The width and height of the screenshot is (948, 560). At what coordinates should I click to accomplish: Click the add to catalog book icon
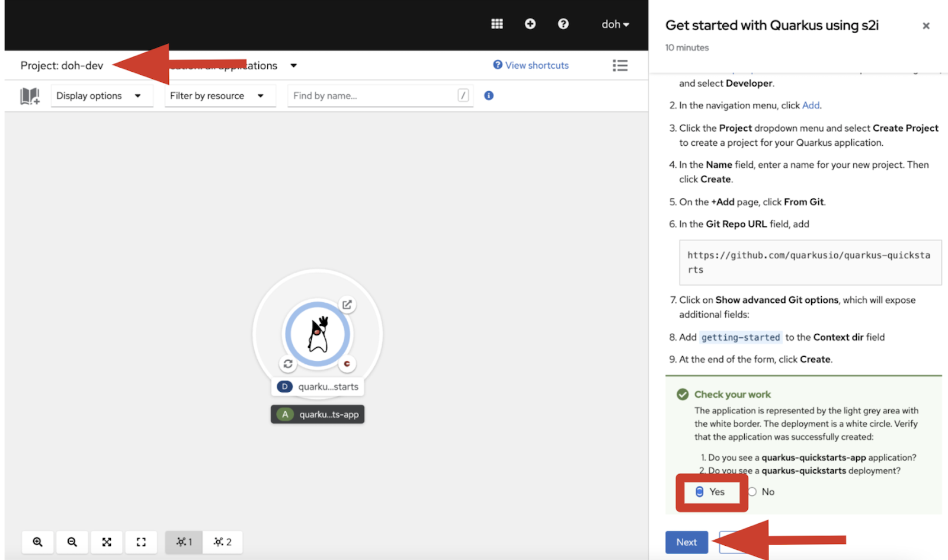point(30,96)
